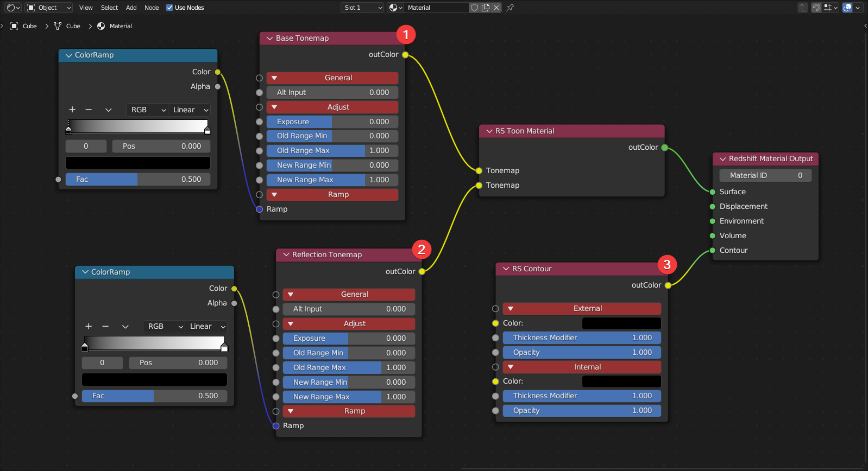868x471 pixels.
Task: Duplicate material with the new material icon
Action: [486, 8]
